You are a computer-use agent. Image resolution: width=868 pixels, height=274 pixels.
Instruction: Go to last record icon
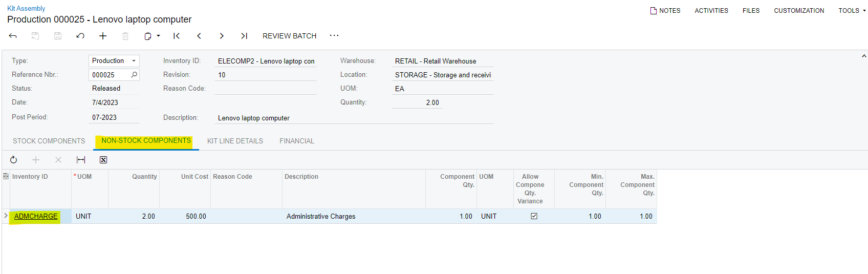tap(244, 36)
